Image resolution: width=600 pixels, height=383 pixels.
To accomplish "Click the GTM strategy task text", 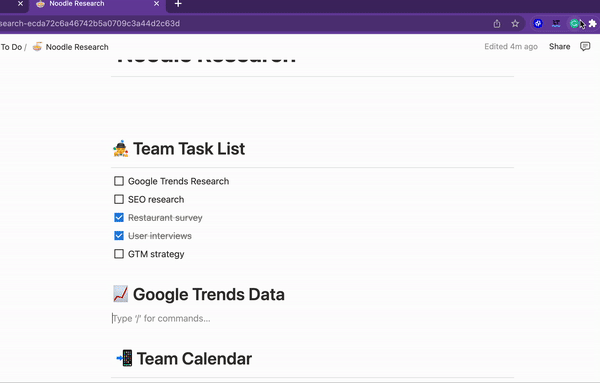I will pos(156,254).
